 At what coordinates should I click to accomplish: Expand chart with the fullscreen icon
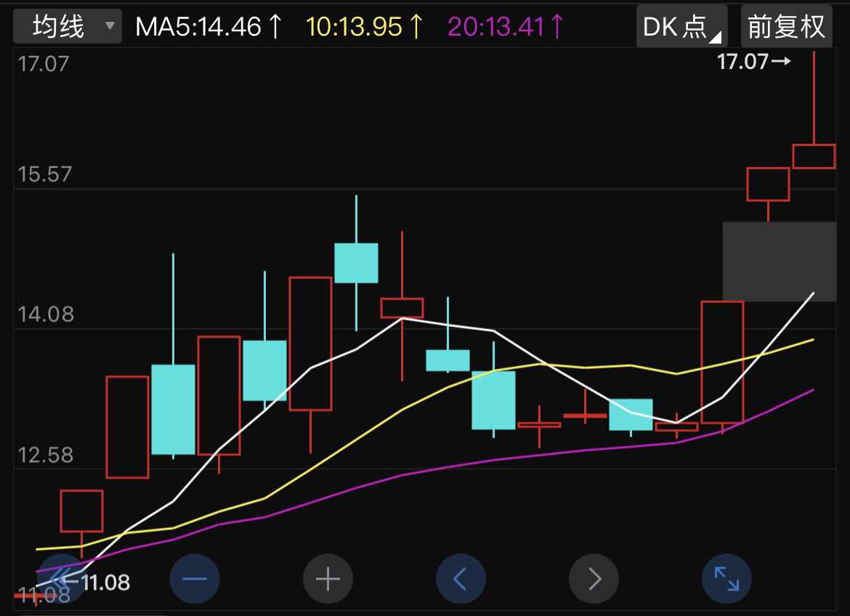726,579
